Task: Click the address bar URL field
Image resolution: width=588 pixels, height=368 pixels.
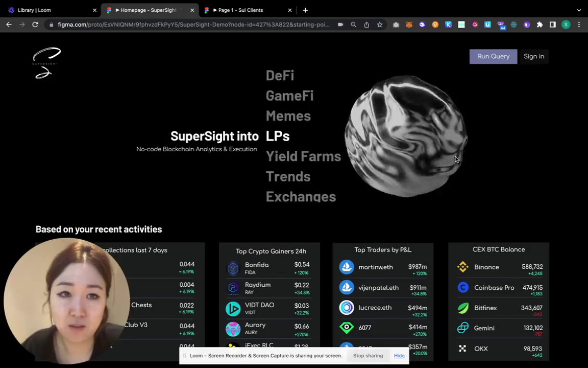Action: [193, 25]
